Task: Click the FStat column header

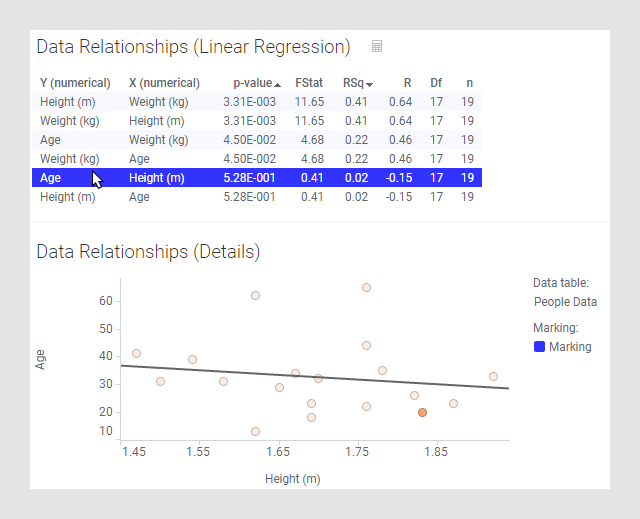Action: point(309,83)
